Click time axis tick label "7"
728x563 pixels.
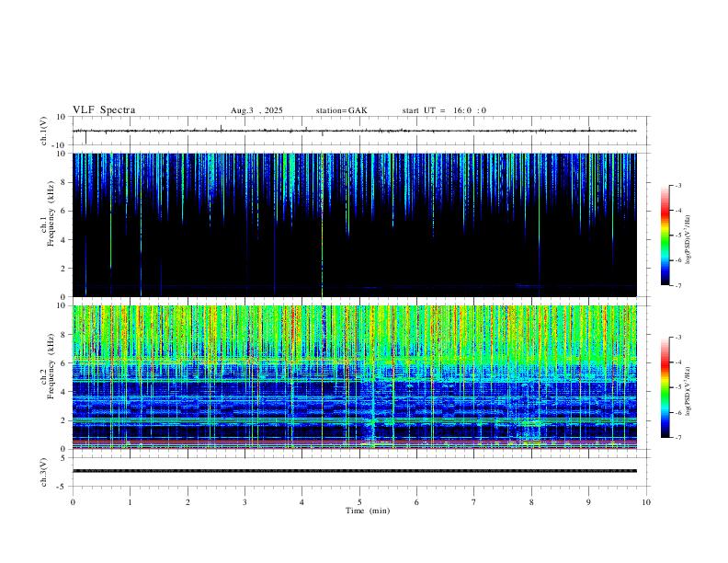point(474,502)
